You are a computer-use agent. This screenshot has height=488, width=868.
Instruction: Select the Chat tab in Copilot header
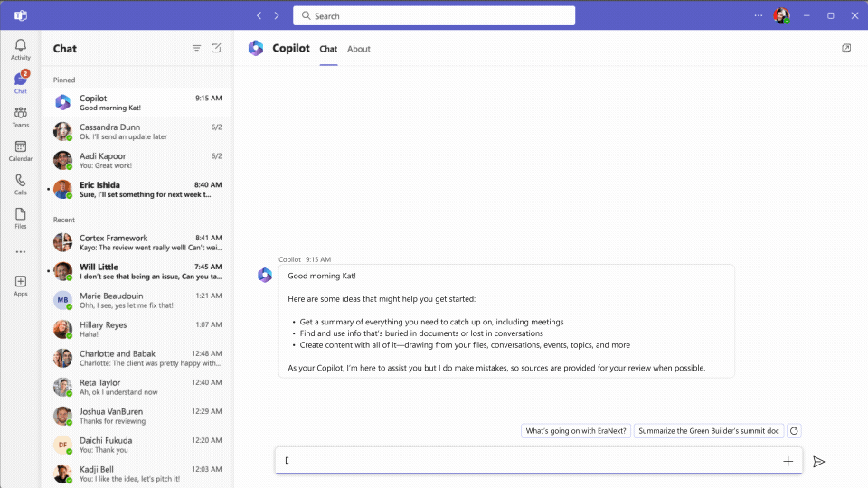click(328, 49)
